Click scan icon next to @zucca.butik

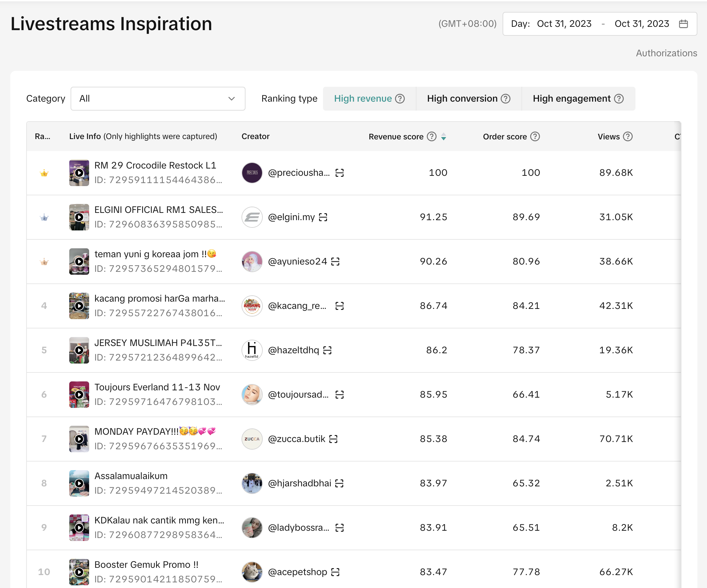pos(333,439)
